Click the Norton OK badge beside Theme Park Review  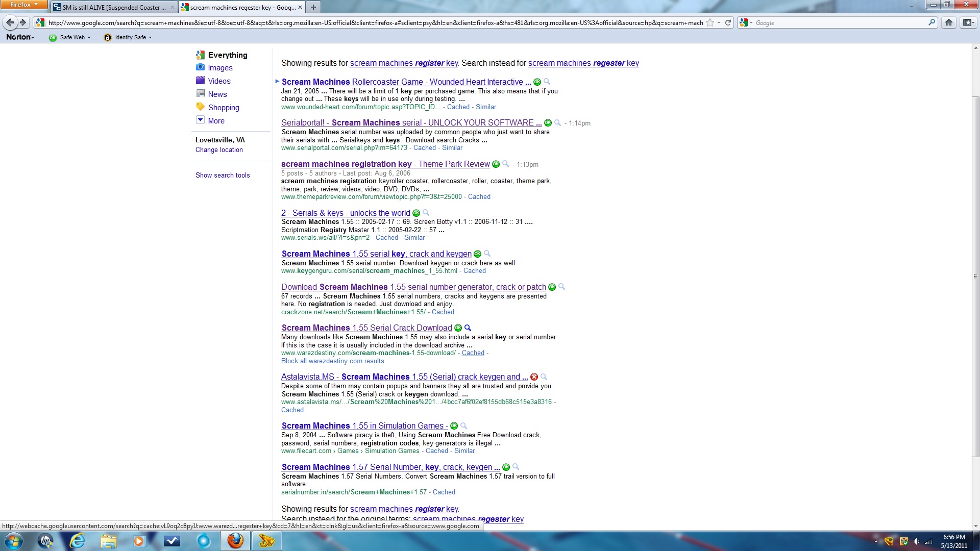496,164
